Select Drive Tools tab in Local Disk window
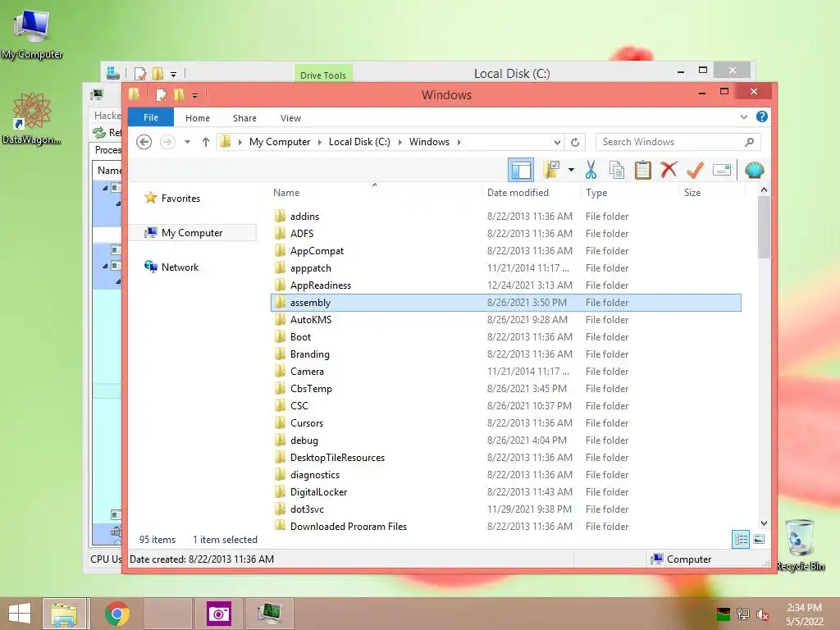Viewport: 840px width, 630px height. tap(323, 75)
